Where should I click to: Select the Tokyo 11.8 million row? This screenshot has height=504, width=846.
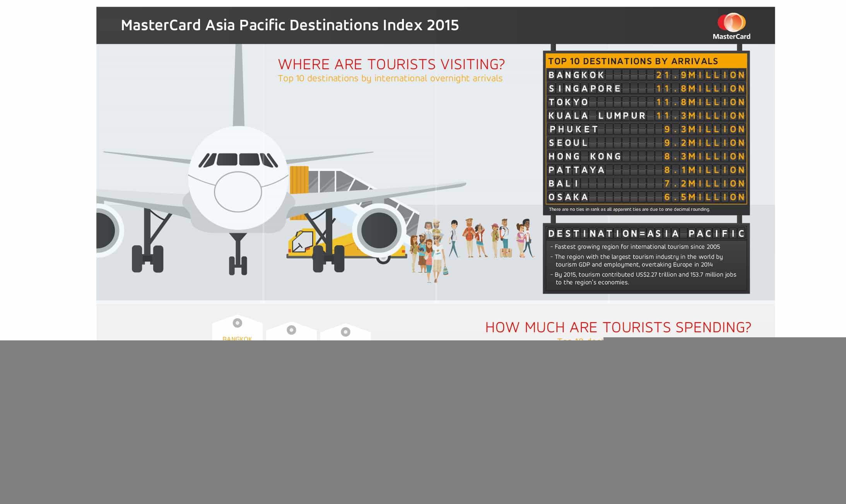[x=646, y=102]
